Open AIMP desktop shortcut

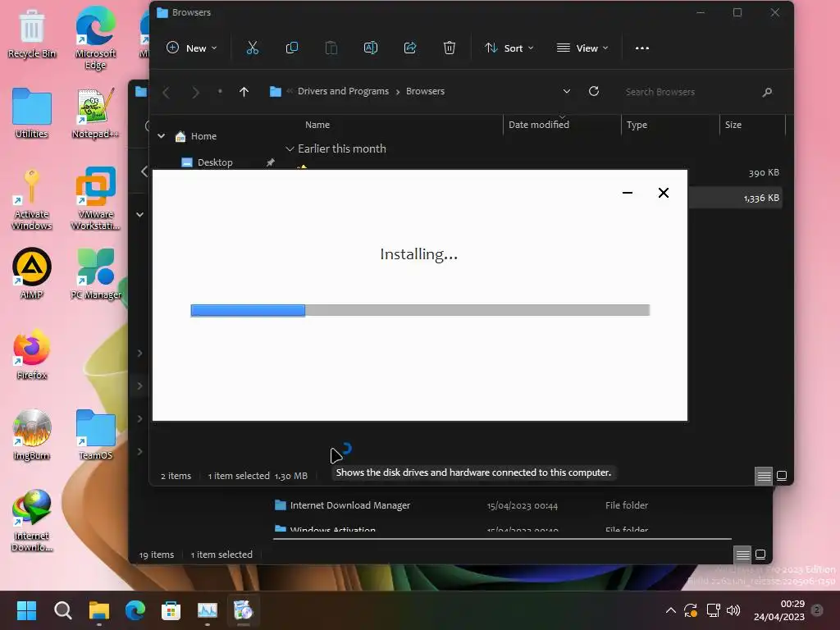click(32, 273)
